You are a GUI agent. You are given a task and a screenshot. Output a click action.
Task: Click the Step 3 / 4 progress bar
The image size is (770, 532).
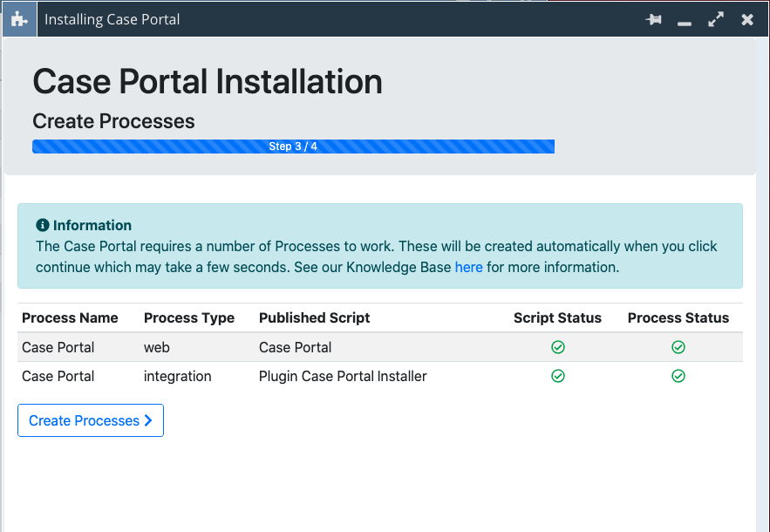(293, 147)
